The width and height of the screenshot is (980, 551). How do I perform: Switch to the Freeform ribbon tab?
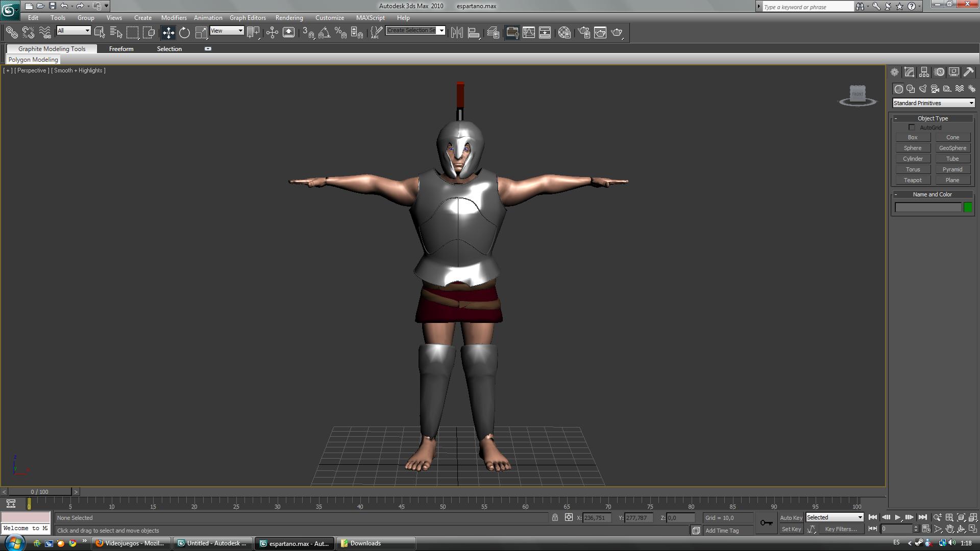121,49
